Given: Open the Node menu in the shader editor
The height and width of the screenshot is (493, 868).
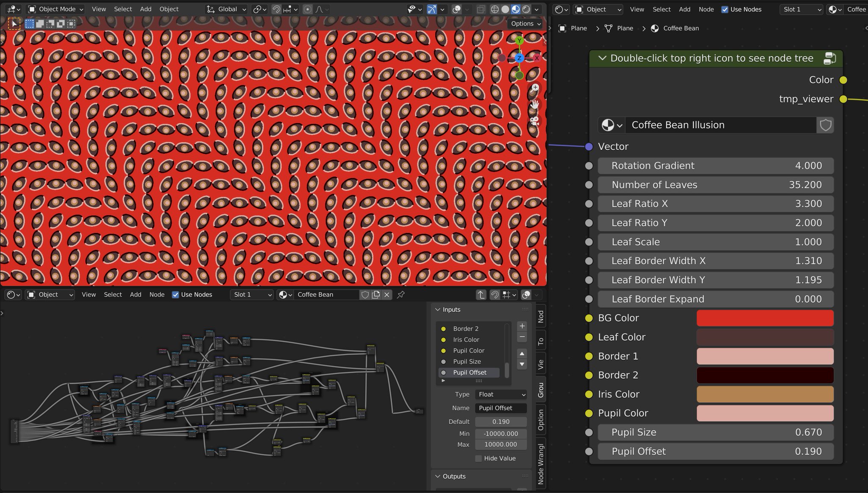Looking at the screenshot, I should (x=157, y=294).
